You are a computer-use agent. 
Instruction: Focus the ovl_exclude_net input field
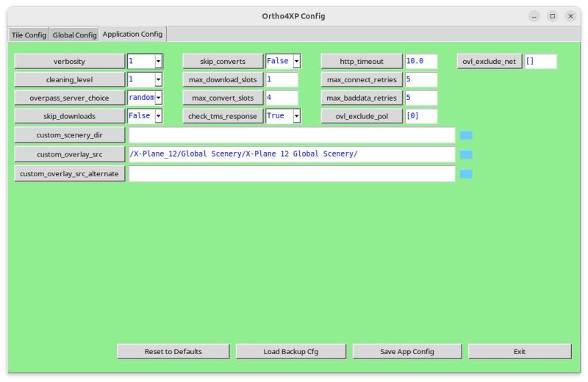tap(541, 61)
